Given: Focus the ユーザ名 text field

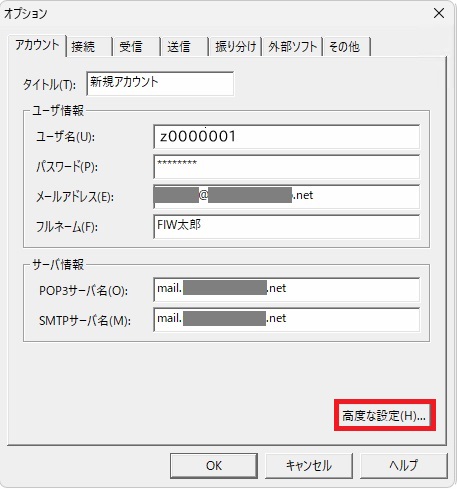Looking at the screenshot, I should pyautogui.click(x=287, y=137).
